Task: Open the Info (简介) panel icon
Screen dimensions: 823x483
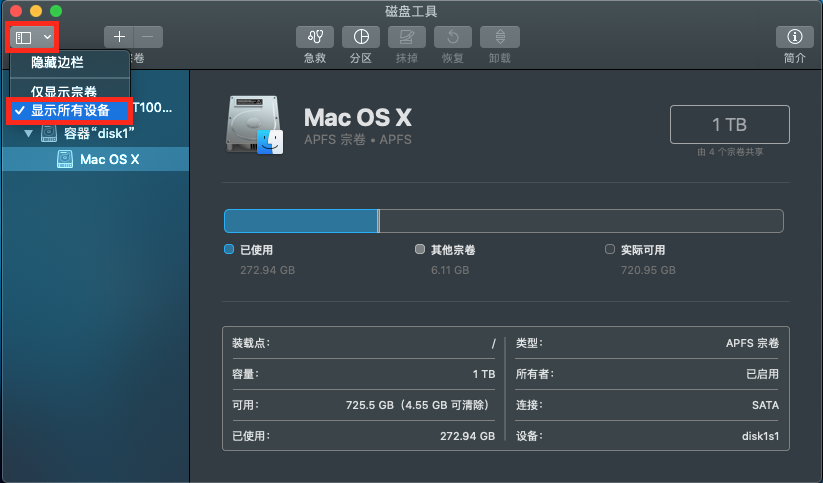Action: pos(795,38)
